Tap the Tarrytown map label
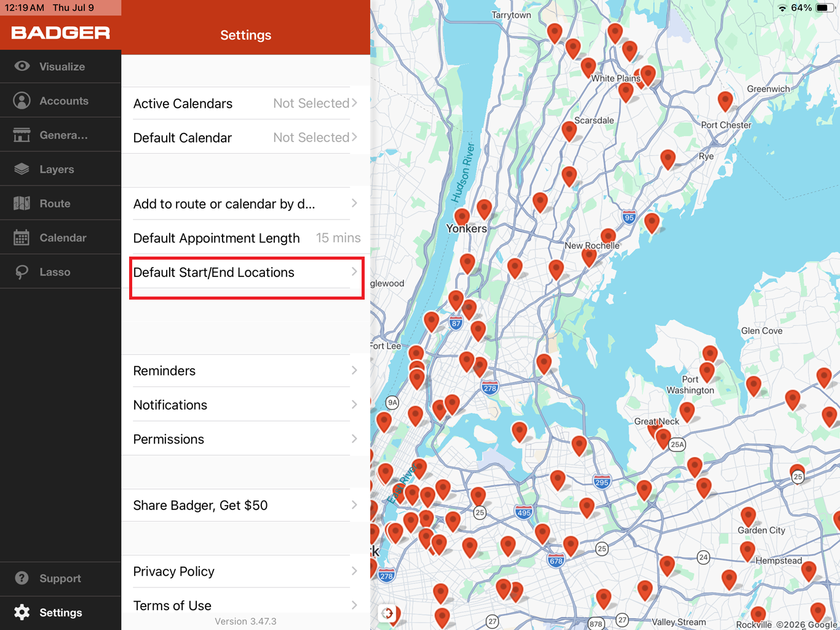The width and height of the screenshot is (840, 630). pos(511,15)
